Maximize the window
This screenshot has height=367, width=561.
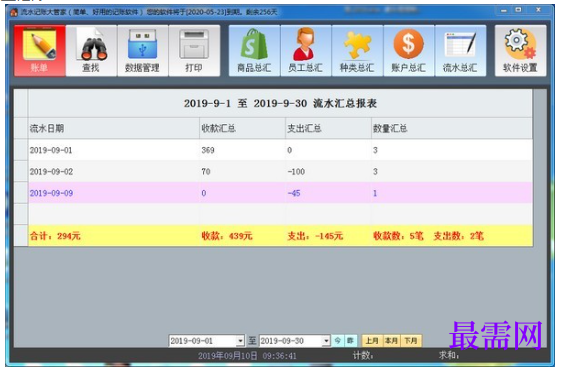518,10
